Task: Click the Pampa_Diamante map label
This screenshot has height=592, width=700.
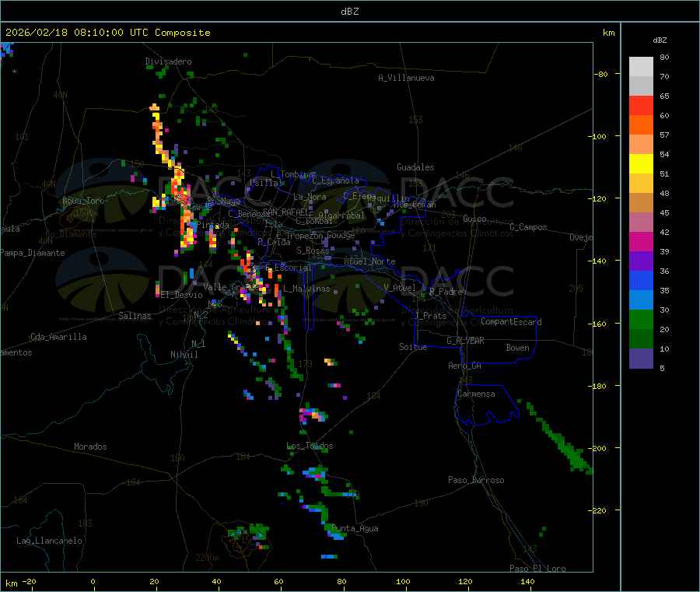Action: click(32, 253)
